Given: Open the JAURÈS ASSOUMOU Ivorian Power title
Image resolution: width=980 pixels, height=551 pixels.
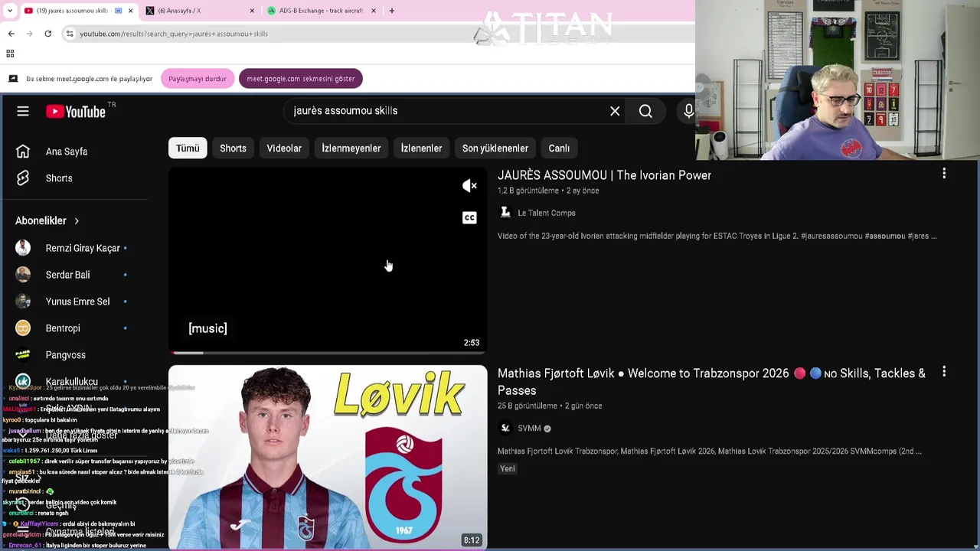Looking at the screenshot, I should tap(604, 175).
